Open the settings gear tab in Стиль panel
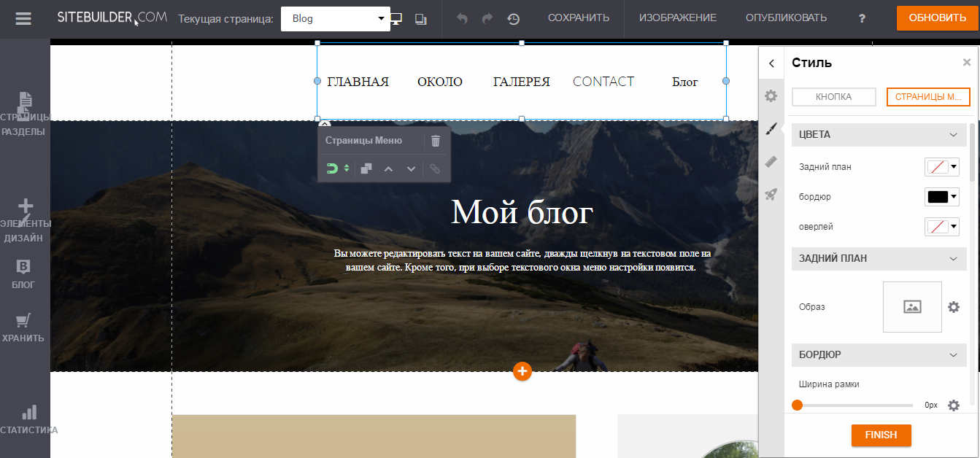Image resolution: width=980 pixels, height=458 pixels. (x=771, y=96)
